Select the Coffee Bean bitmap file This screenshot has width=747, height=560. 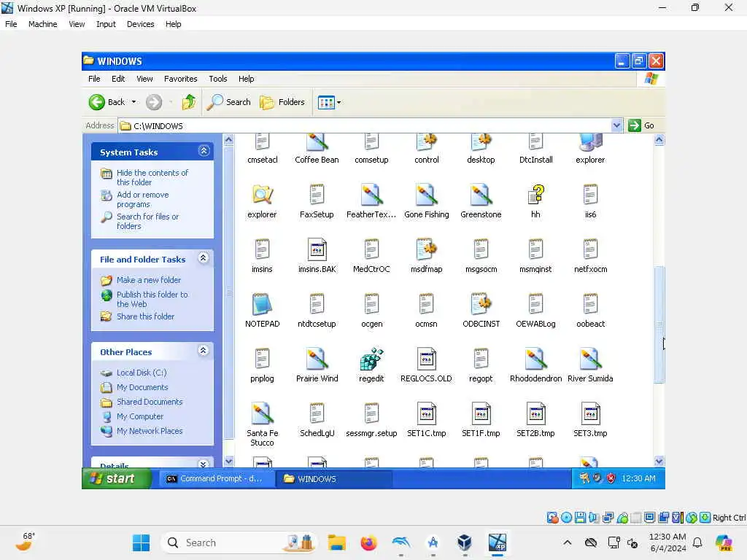pyautogui.click(x=317, y=142)
